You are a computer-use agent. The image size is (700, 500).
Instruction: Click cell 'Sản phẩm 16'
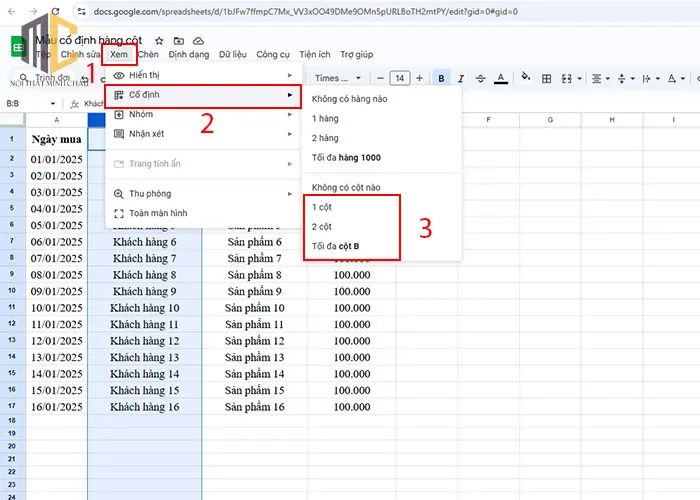click(x=254, y=407)
